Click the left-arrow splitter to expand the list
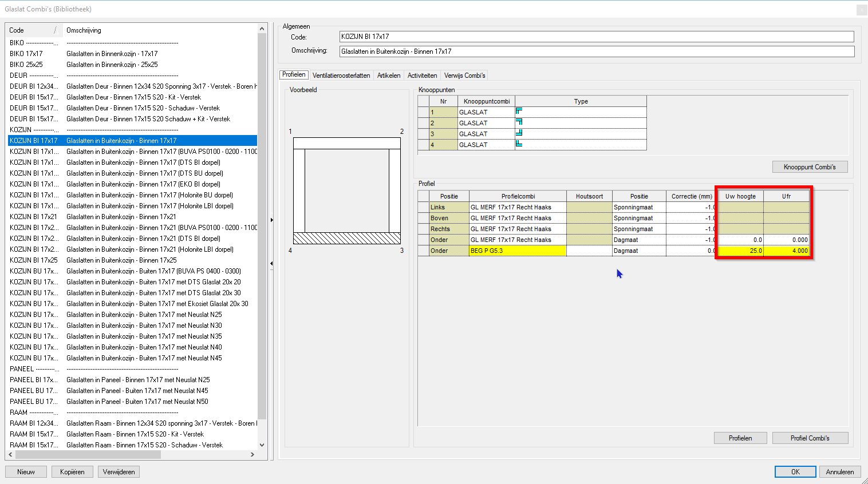This screenshot has width=868, height=484. tap(271, 264)
